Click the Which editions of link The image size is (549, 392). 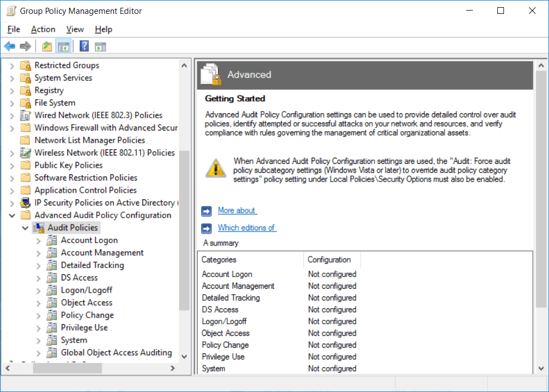click(x=246, y=228)
